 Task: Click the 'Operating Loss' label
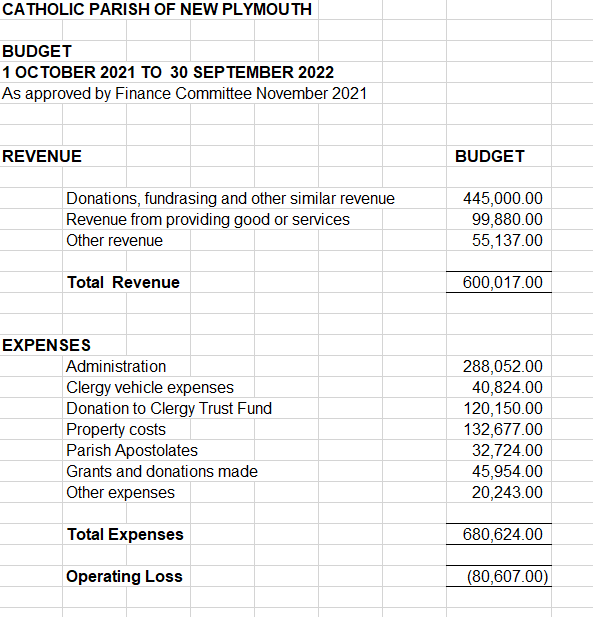124,576
